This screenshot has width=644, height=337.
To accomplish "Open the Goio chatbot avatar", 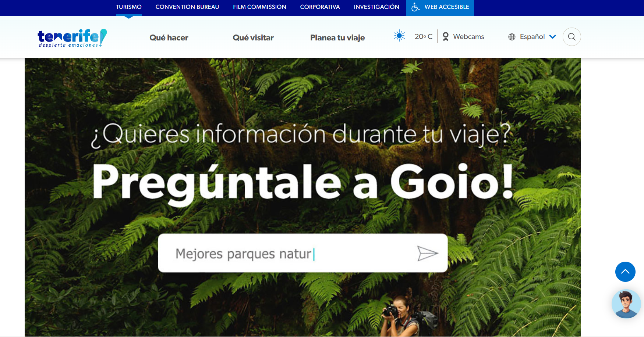I will [626, 304].
